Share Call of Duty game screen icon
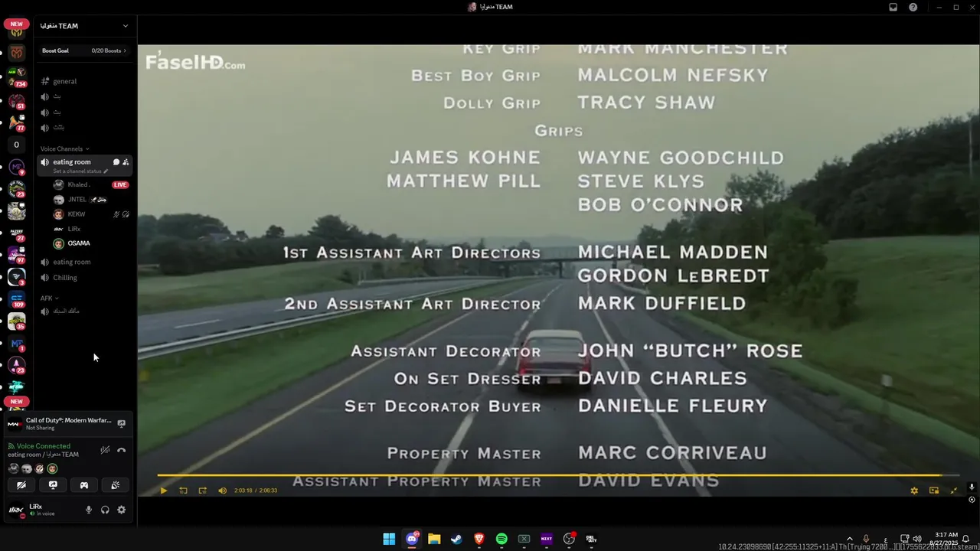Screen dimensions: 980x551 click(121, 423)
